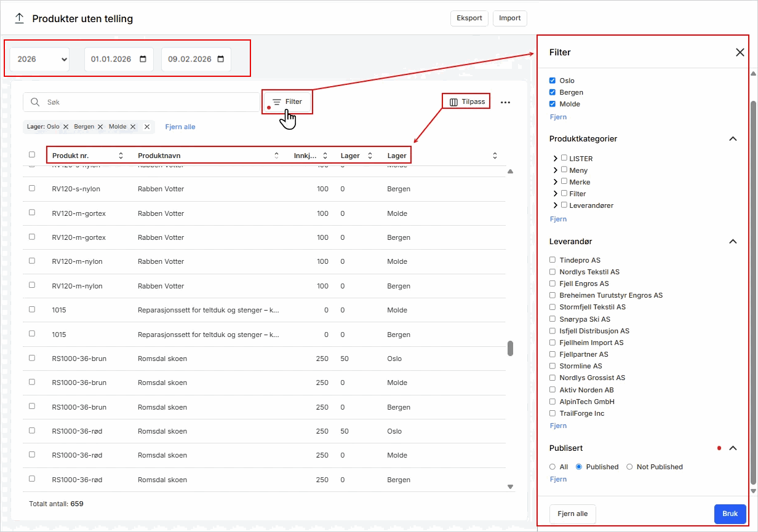Open the Tilpass column customization menu

click(467, 101)
